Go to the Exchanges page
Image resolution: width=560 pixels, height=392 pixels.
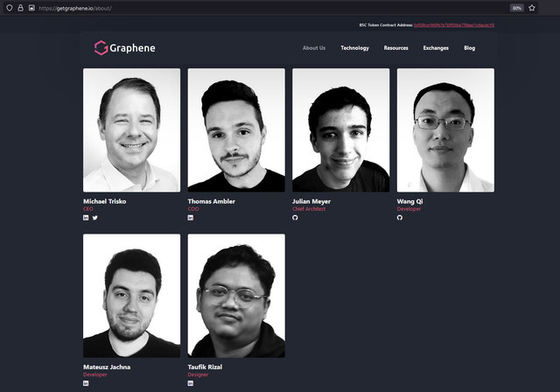pos(436,48)
